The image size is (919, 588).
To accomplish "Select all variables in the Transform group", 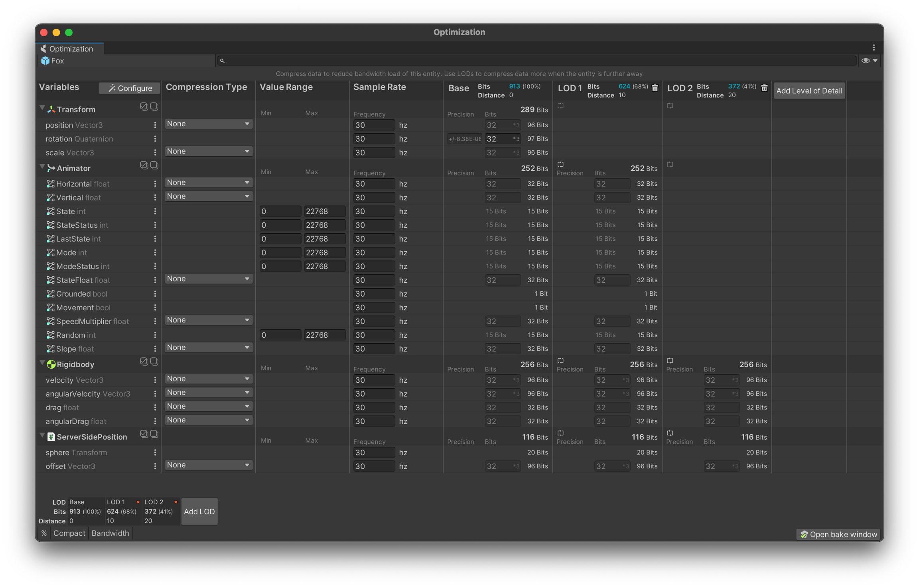I will click(144, 106).
